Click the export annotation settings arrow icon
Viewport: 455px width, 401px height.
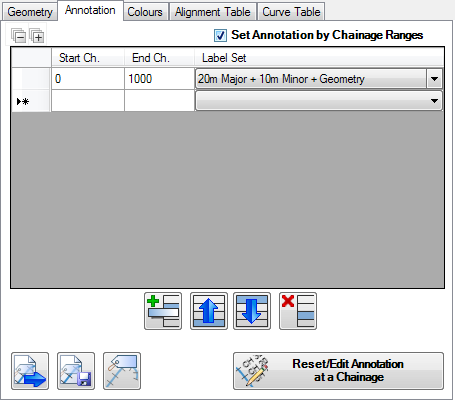click(30, 371)
